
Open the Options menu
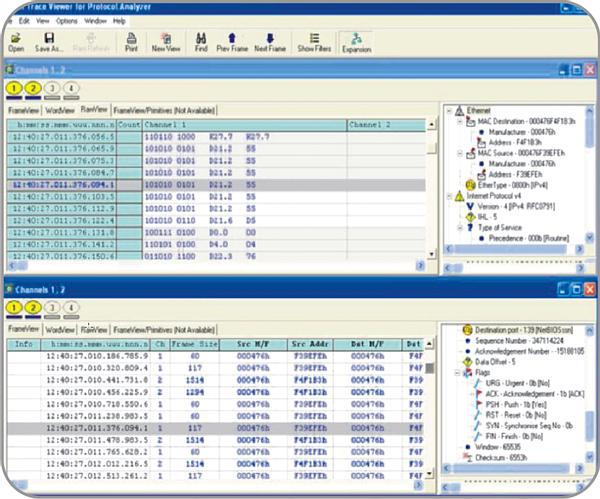point(66,20)
